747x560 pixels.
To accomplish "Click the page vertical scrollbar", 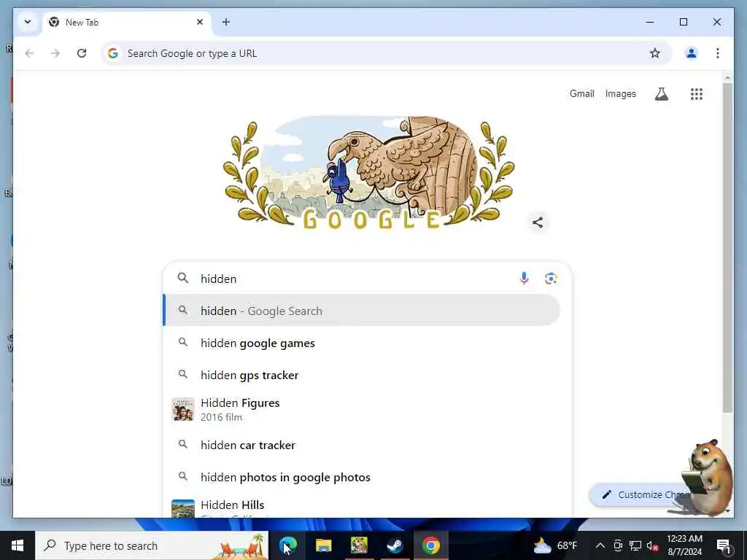I will click(x=727, y=248).
